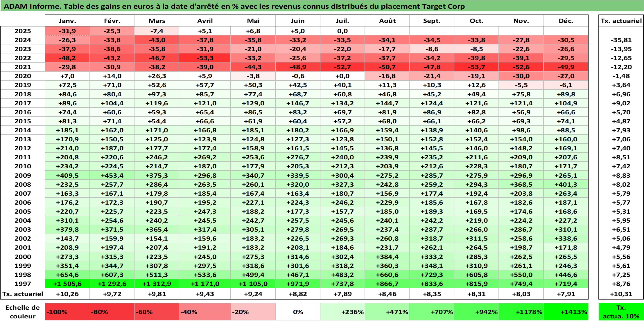Select the -60% color scale swatch
Viewport: 644px width, 321px height.
(157, 312)
